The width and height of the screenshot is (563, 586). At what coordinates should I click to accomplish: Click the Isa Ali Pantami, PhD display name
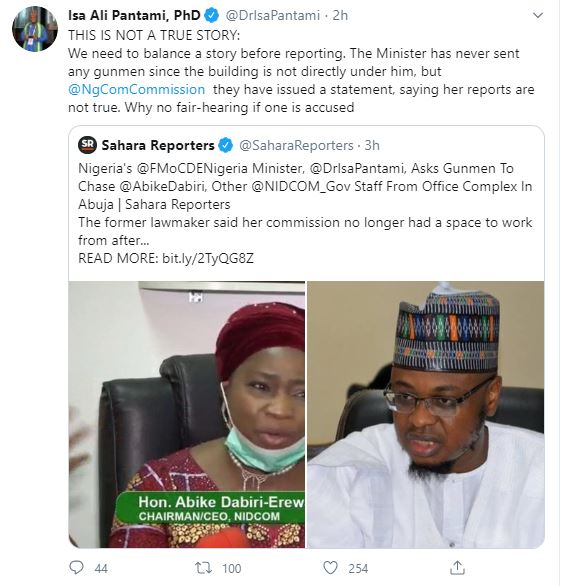point(134,15)
